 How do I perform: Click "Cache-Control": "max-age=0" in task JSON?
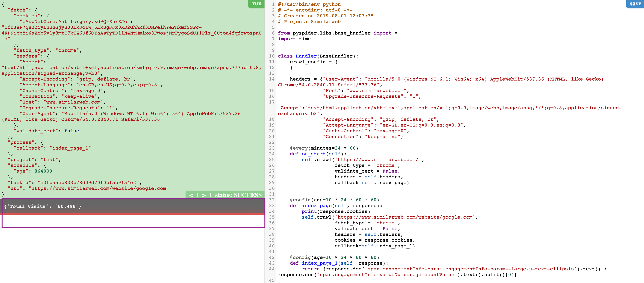(x=63, y=90)
